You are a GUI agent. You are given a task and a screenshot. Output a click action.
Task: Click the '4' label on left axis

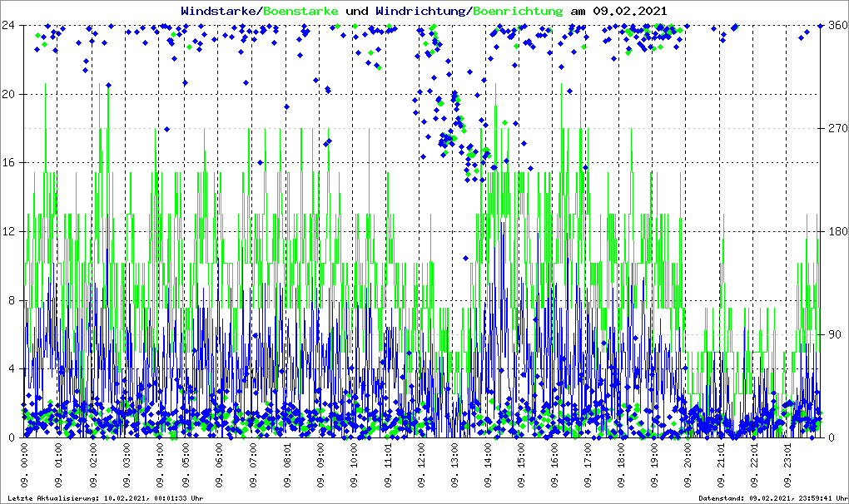[x=14, y=369]
